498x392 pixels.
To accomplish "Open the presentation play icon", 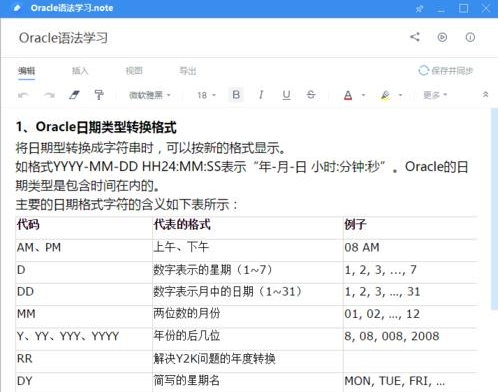I will (x=442, y=37).
